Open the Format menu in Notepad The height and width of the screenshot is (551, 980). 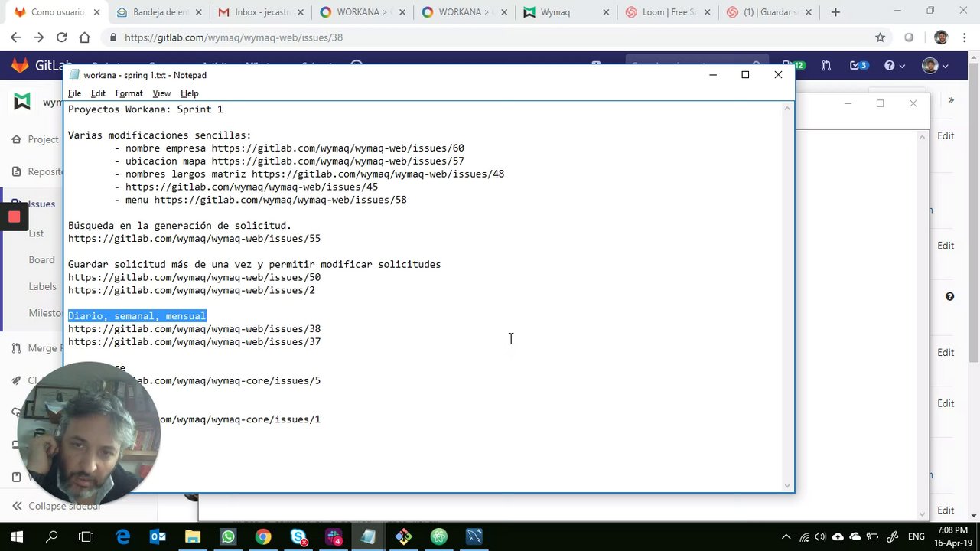[129, 93]
